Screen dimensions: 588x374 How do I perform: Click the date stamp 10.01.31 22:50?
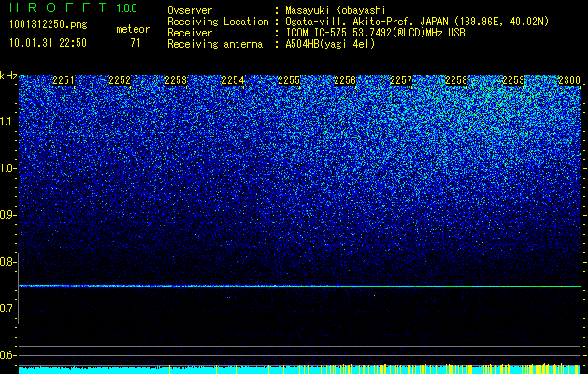tap(49, 43)
